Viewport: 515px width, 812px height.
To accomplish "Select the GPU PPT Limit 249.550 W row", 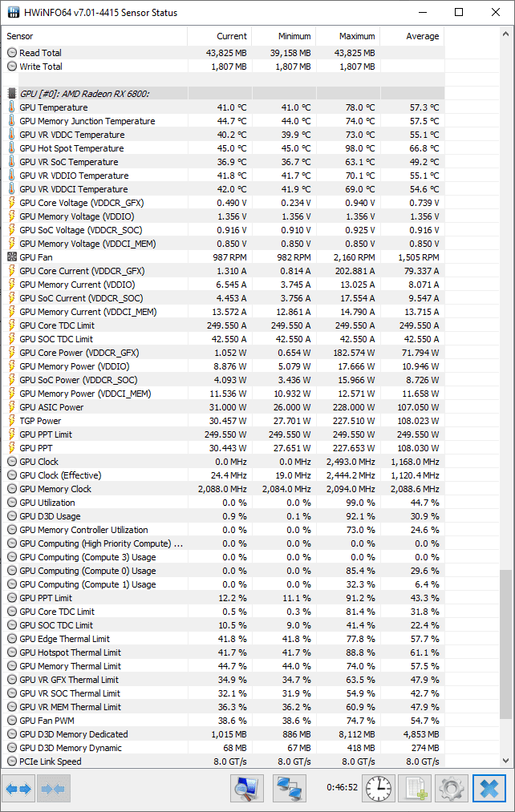I will pyautogui.click(x=223, y=434).
